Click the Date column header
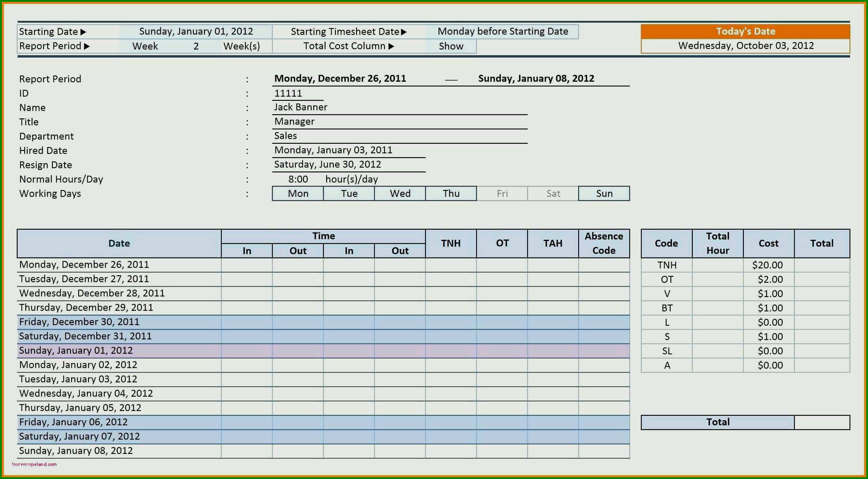Image resolution: width=868 pixels, height=479 pixels. point(119,243)
